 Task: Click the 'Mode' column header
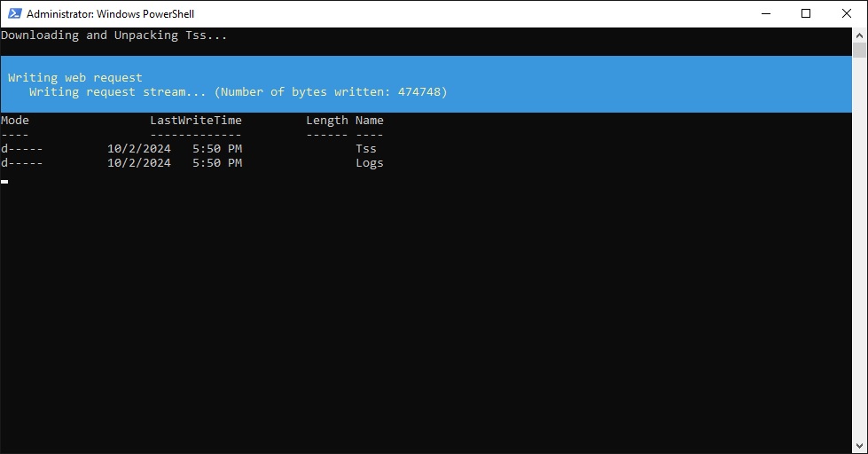coord(15,120)
